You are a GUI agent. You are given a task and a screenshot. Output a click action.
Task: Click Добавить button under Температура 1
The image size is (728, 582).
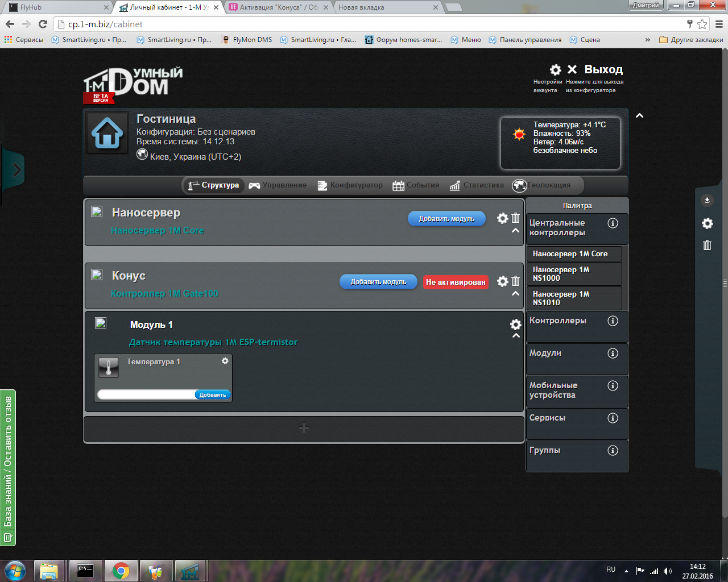(x=213, y=394)
